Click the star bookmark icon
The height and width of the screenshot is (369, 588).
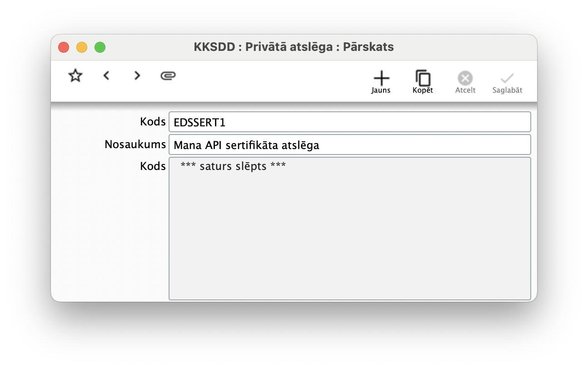click(75, 75)
